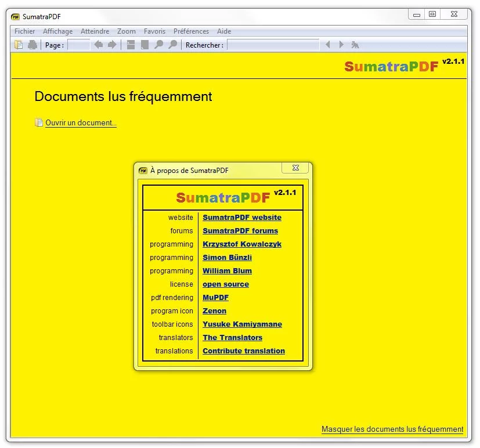Image resolution: width=480 pixels, height=448 pixels.
Task: Click the Find Previous triangle icon
Action: [x=328, y=45]
